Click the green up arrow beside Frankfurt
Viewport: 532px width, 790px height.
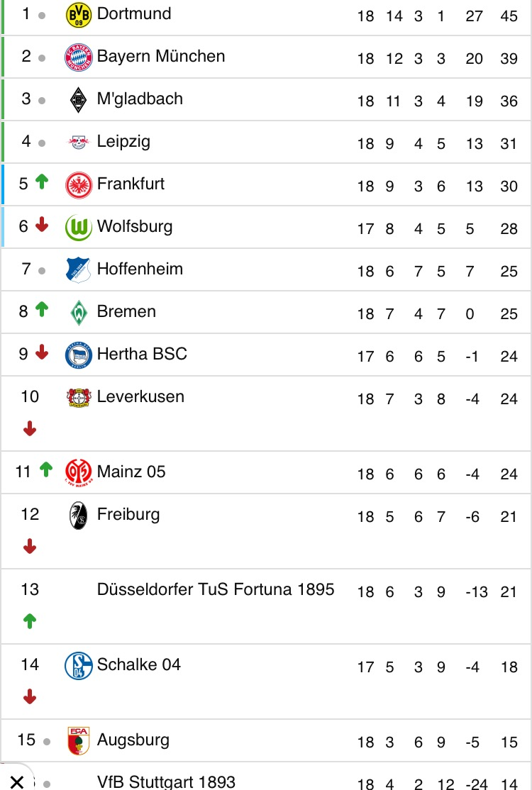coord(42,182)
